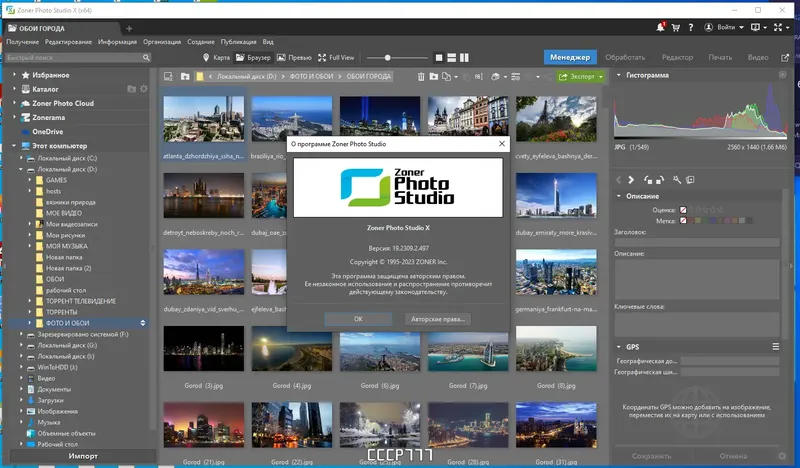Click the next image arrow icon
The width and height of the screenshot is (800, 468).
[x=631, y=180]
